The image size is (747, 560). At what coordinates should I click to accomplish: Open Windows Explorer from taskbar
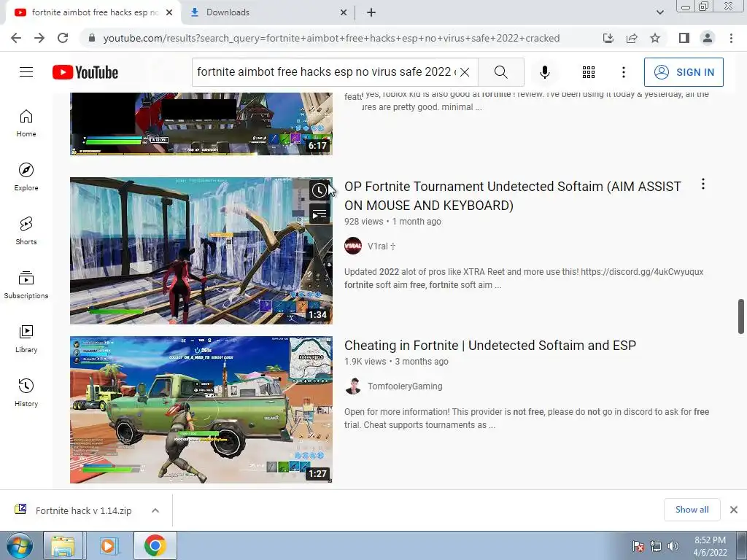63,545
